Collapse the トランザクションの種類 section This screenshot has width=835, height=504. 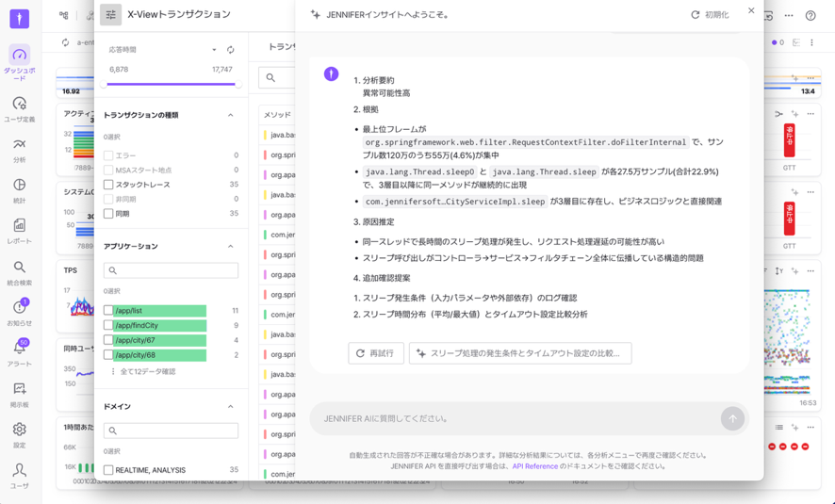pyautogui.click(x=231, y=115)
